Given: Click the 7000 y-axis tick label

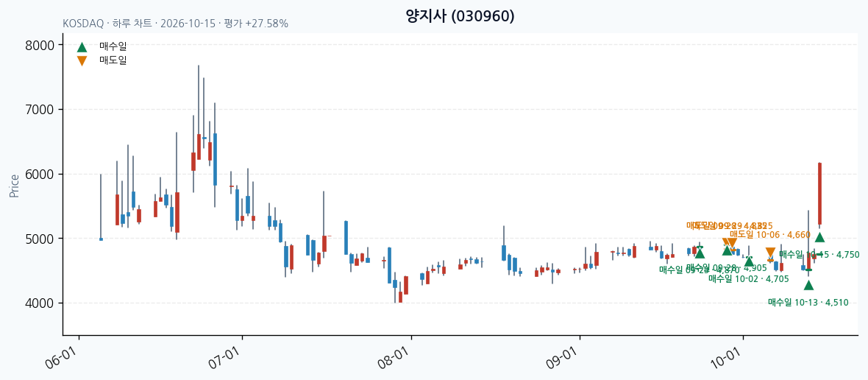Looking at the screenshot, I should [40, 110].
